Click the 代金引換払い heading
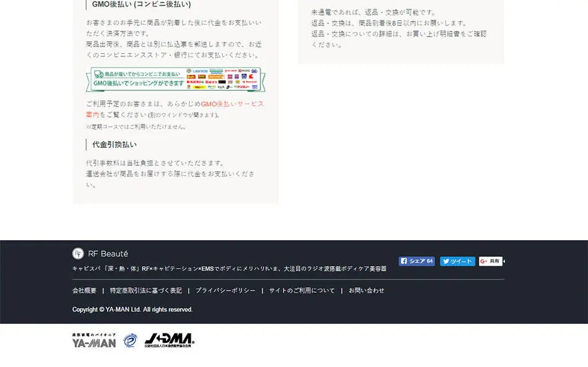Viewport: 588px width, 367px height. click(x=115, y=145)
